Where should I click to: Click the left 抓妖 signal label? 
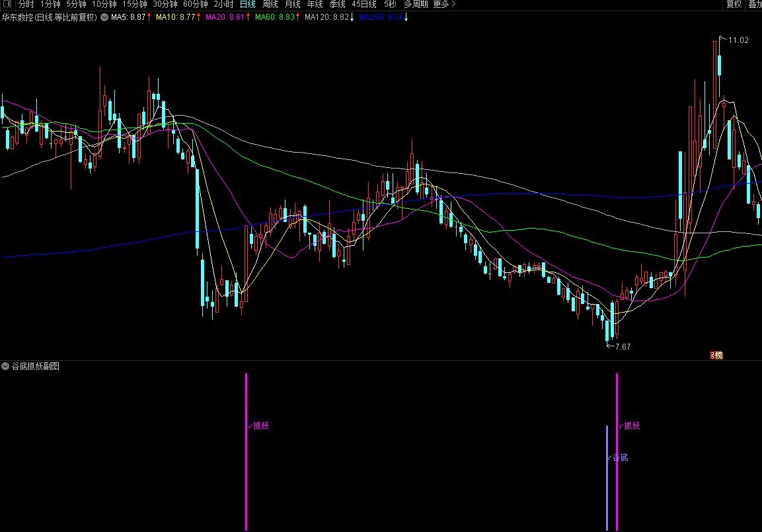pos(262,426)
